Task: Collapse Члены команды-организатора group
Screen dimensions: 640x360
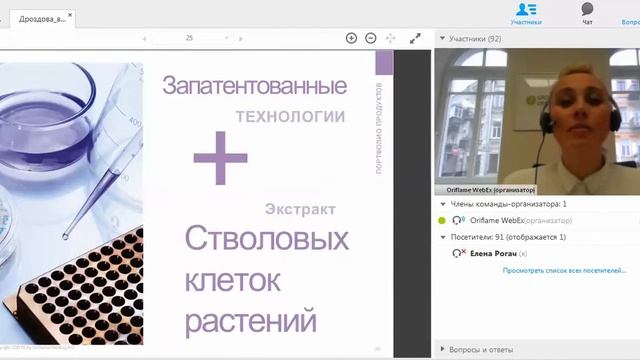Action: click(x=443, y=204)
